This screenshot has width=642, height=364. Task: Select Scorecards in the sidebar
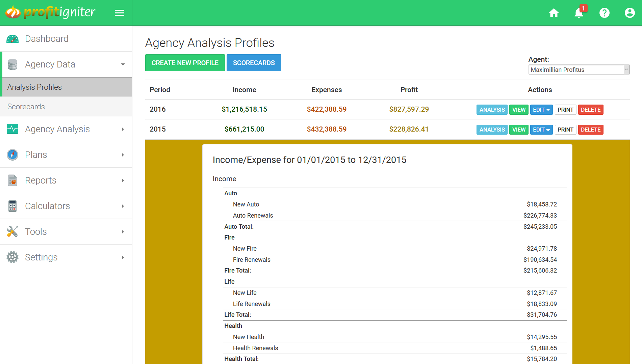26,107
